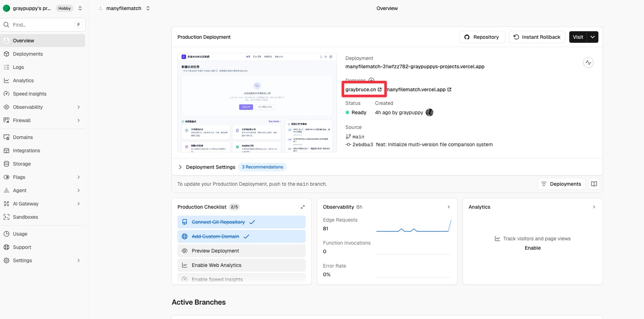The image size is (644, 319).
Task: Open Speed Insights in the sidebar
Action: 29,94
